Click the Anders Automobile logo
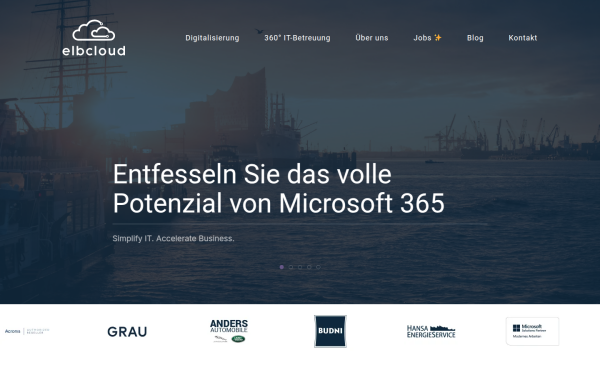 (229, 331)
